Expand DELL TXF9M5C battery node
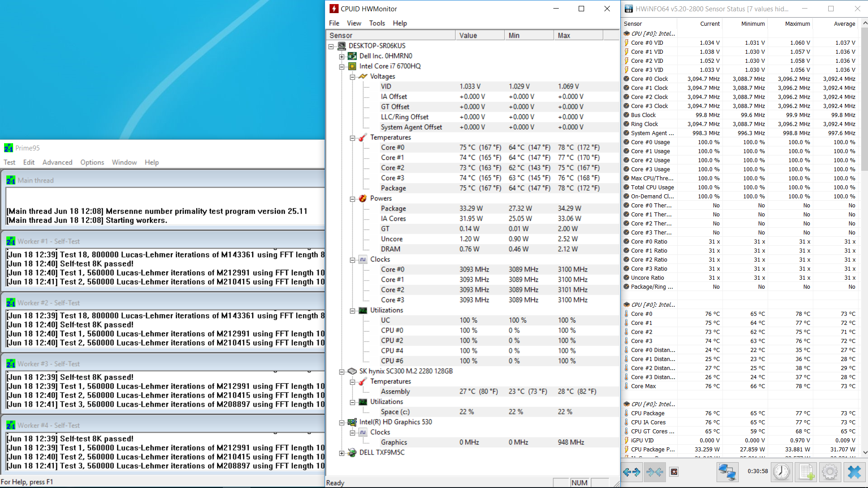 342,453
